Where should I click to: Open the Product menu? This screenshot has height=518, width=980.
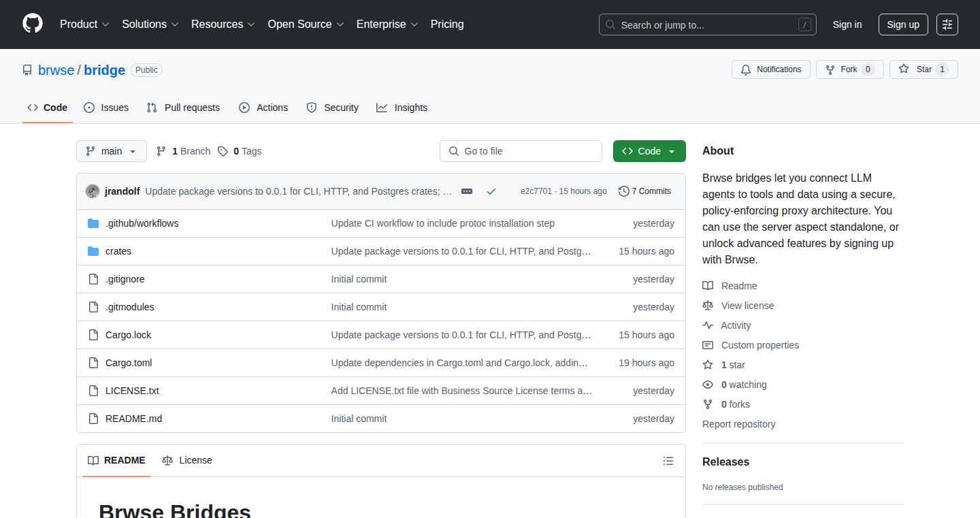click(84, 25)
